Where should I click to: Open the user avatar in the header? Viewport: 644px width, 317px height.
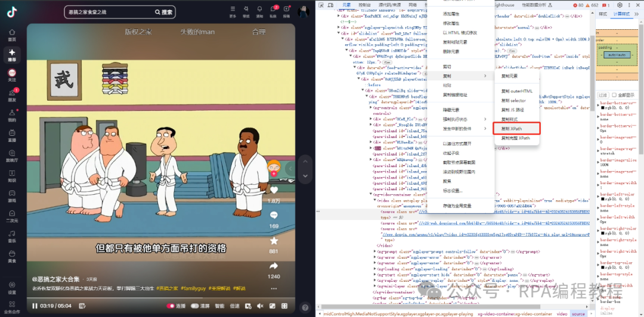(304, 11)
